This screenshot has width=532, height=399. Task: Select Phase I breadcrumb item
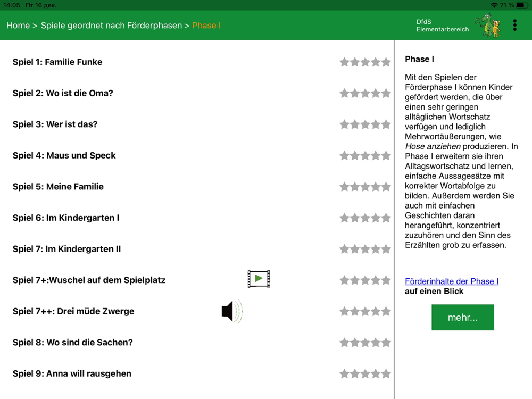206,26
